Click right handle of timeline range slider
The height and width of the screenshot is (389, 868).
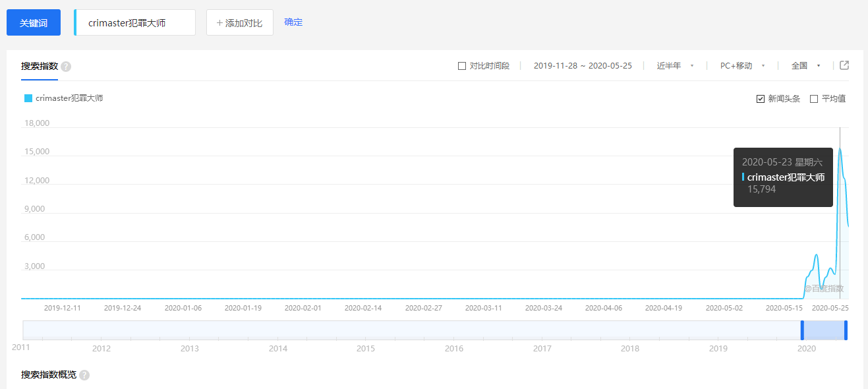[846, 330]
